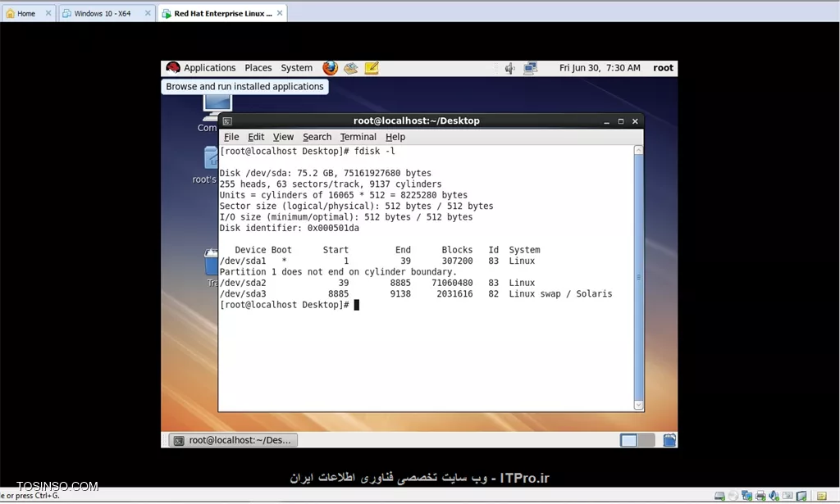Switch to the second workspace
Viewport: 840px width, 504px height.
coord(646,440)
